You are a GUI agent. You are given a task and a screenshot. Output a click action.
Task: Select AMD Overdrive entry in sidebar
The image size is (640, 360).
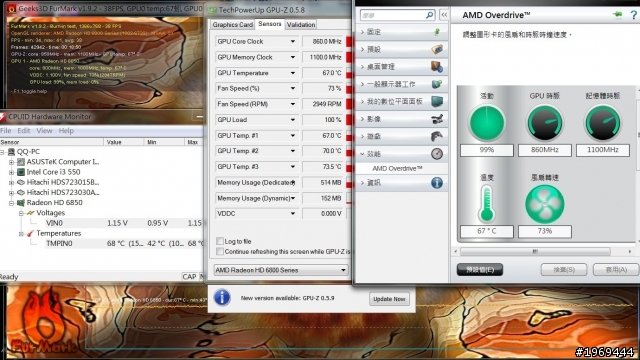(397, 168)
